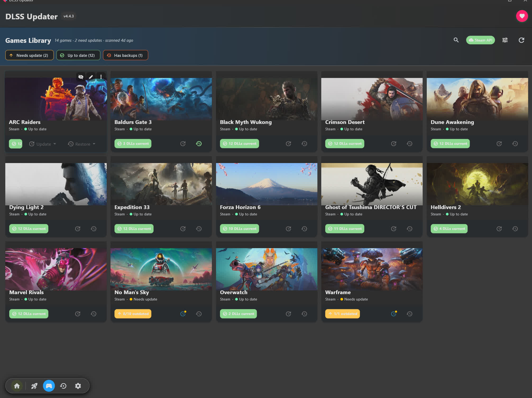Click the v4.4.3 version badge
532x398 pixels.
coord(68,16)
